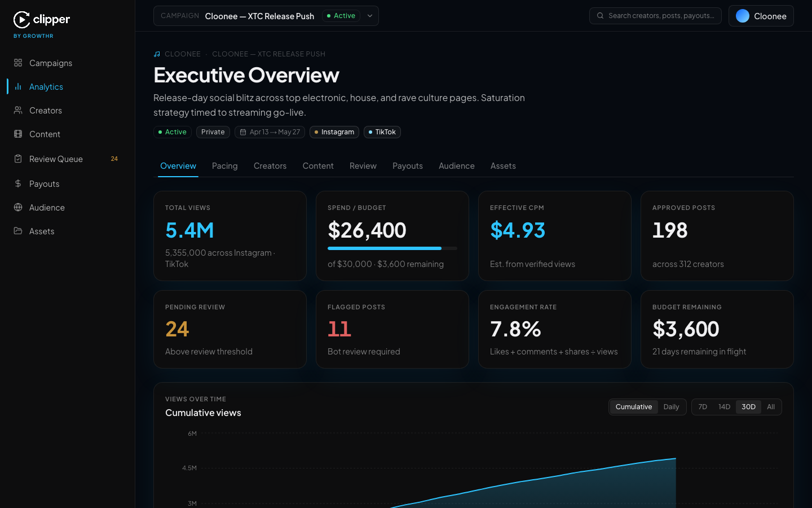This screenshot has height=508, width=812.
Task: Switch chart to Daily mode
Action: (671, 407)
